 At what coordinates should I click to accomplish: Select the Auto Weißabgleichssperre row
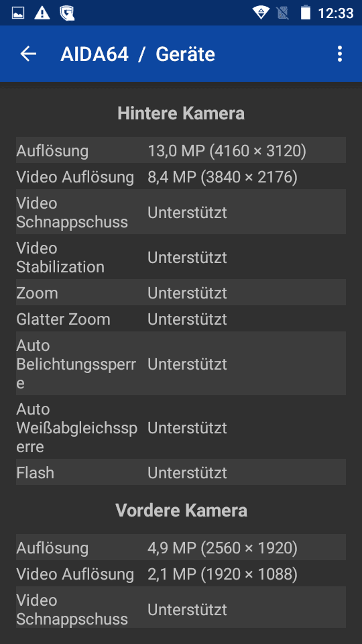(181, 427)
